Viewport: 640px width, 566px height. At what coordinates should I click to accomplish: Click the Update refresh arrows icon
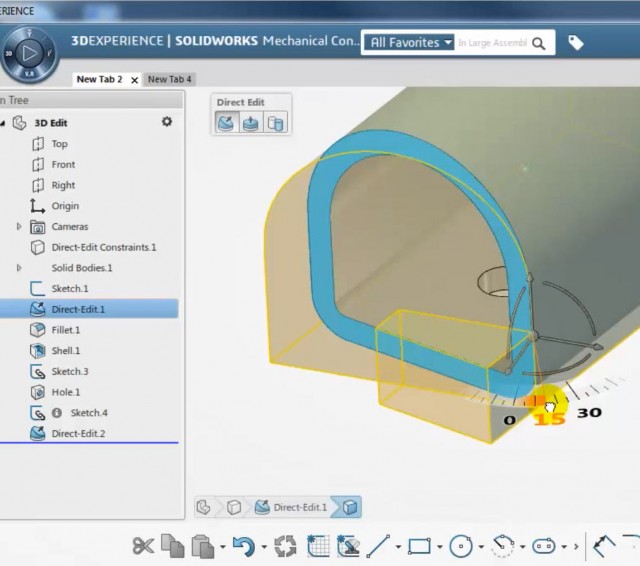click(x=285, y=546)
